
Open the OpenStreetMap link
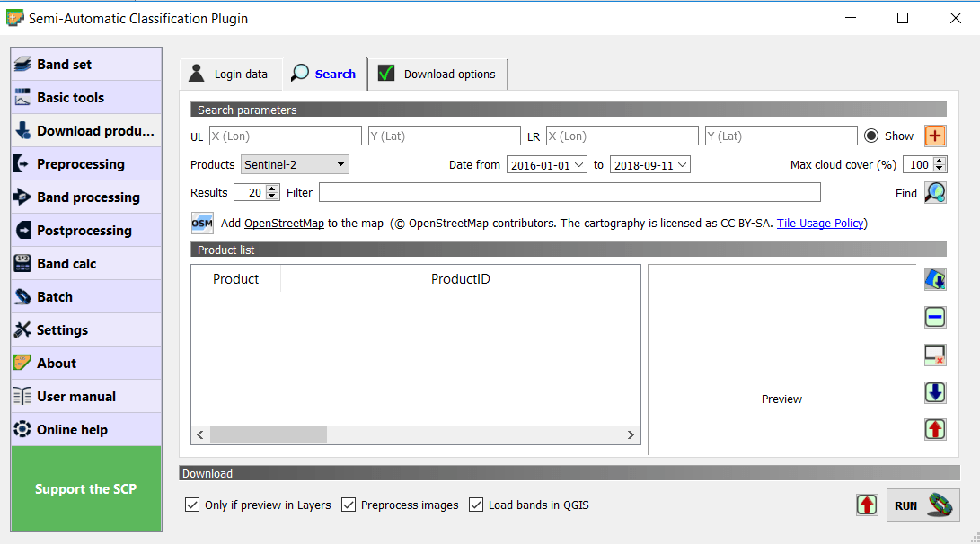285,223
